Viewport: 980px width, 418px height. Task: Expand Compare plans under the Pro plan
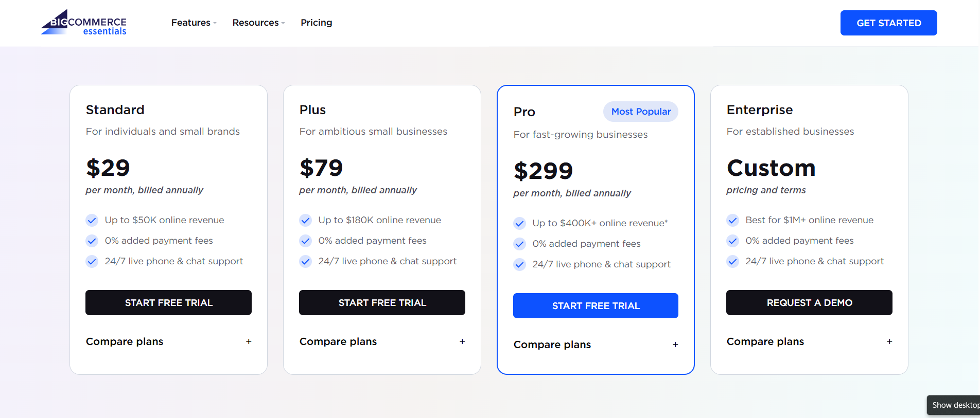click(595, 344)
